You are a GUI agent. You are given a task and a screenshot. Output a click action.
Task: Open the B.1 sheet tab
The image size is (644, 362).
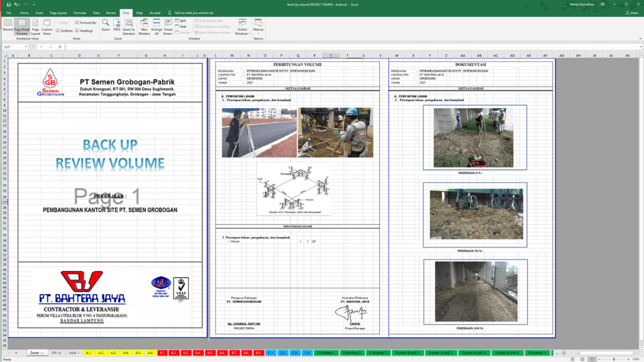162,354
